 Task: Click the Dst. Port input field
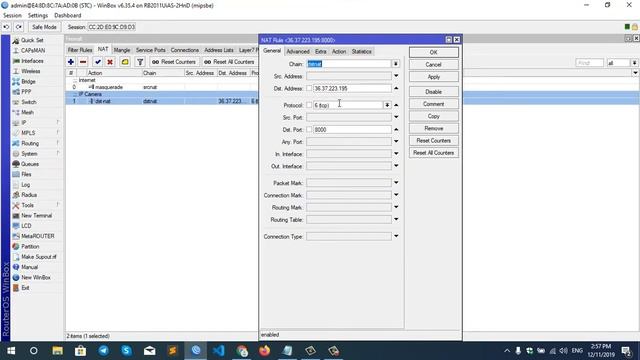(x=352, y=129)
